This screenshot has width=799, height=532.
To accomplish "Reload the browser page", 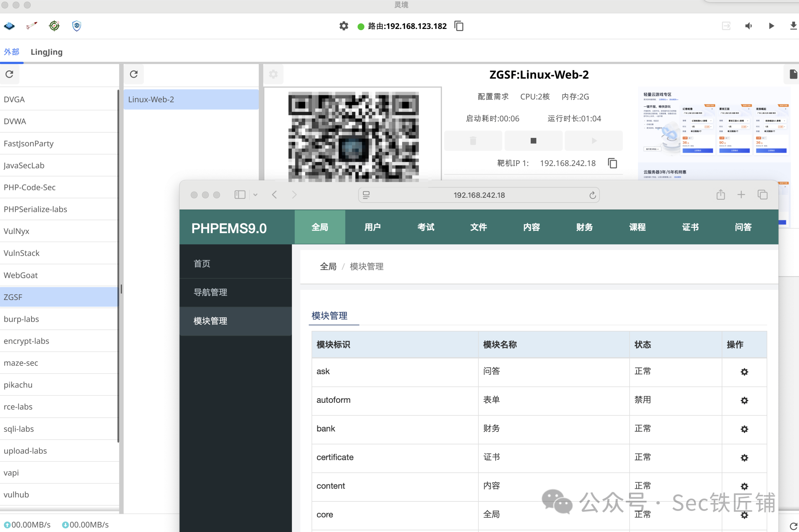I will click(592, 195).
